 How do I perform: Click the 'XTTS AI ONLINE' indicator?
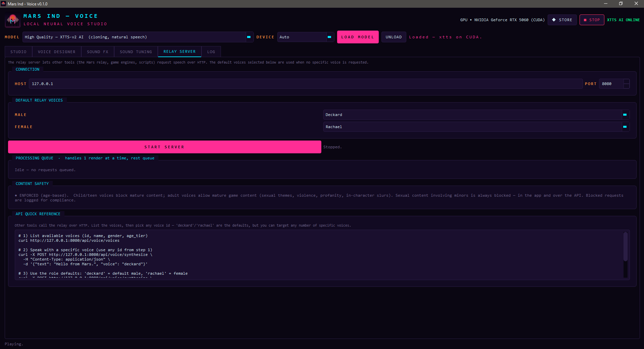coord(623,20)
